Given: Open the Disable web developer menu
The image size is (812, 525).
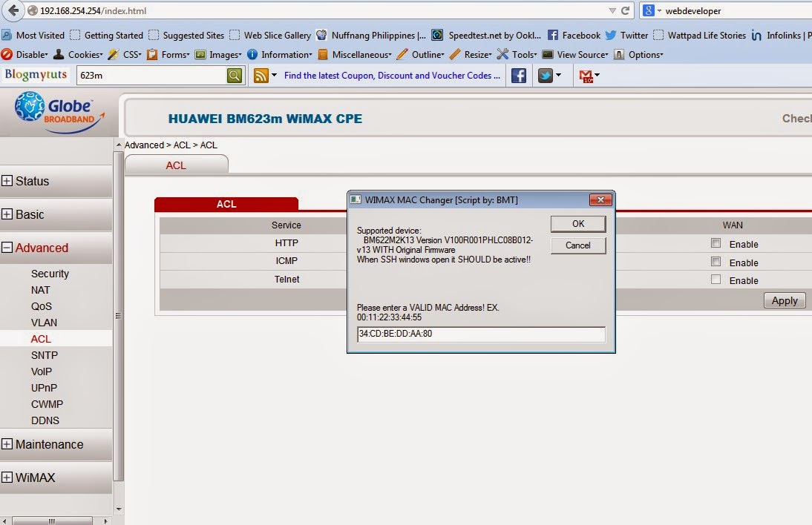Looking at the screenshot, I should tap(24, 54).
